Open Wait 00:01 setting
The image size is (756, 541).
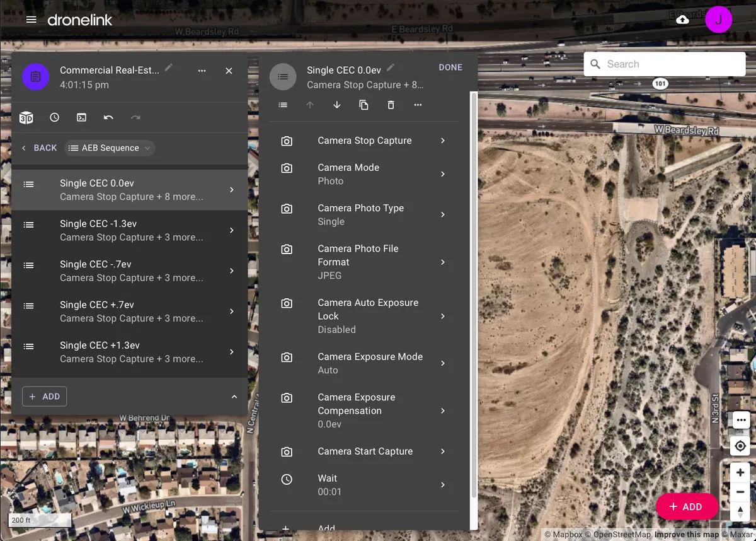pyautogui.click(x=364, y=485)
